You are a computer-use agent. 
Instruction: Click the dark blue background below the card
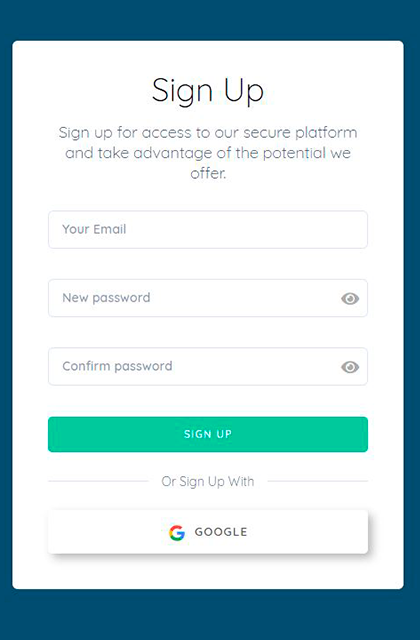[x=210, y=615]
